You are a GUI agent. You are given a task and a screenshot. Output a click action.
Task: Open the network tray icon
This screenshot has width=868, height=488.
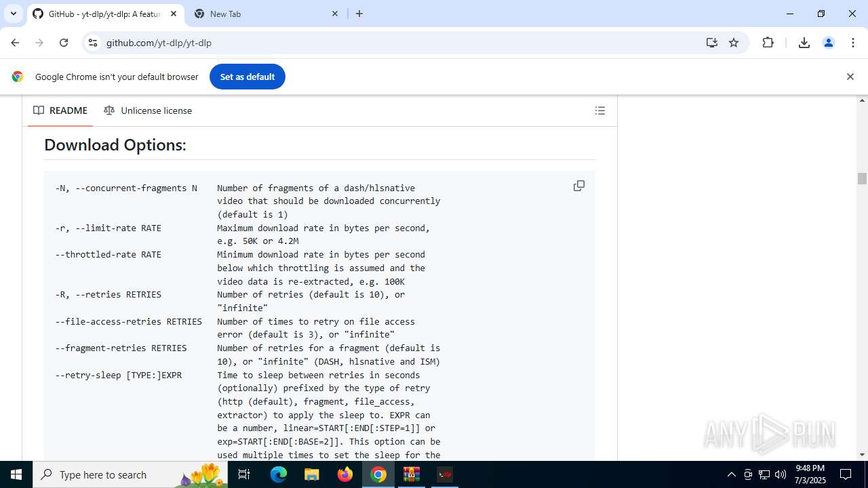pyautogui.click(x=764, y=474)
